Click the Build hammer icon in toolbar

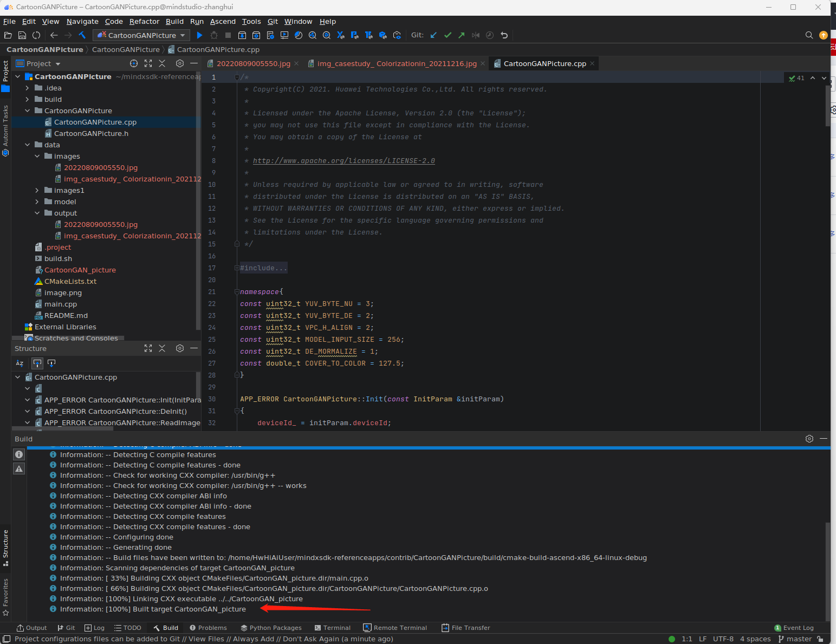click(x=82, y=35)
